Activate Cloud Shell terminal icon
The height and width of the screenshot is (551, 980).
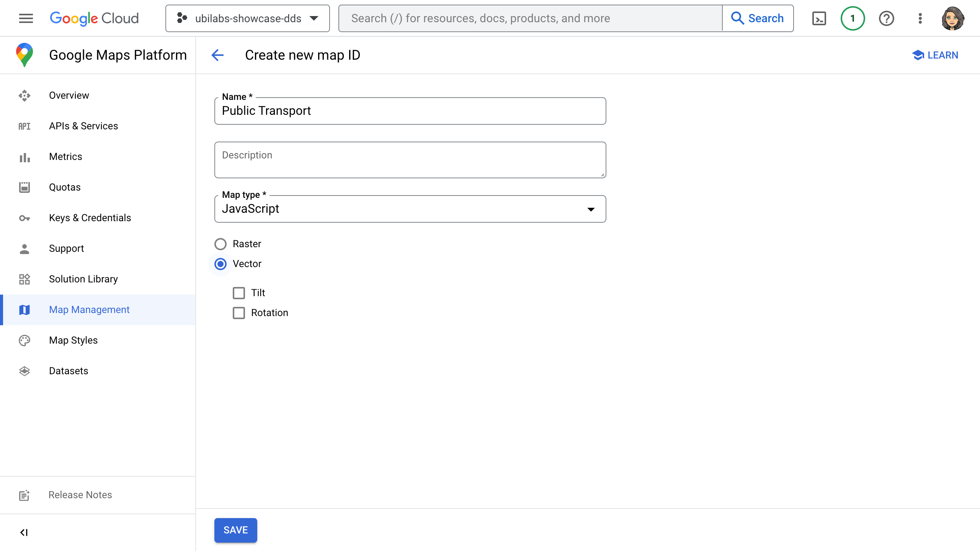(819, 18)
